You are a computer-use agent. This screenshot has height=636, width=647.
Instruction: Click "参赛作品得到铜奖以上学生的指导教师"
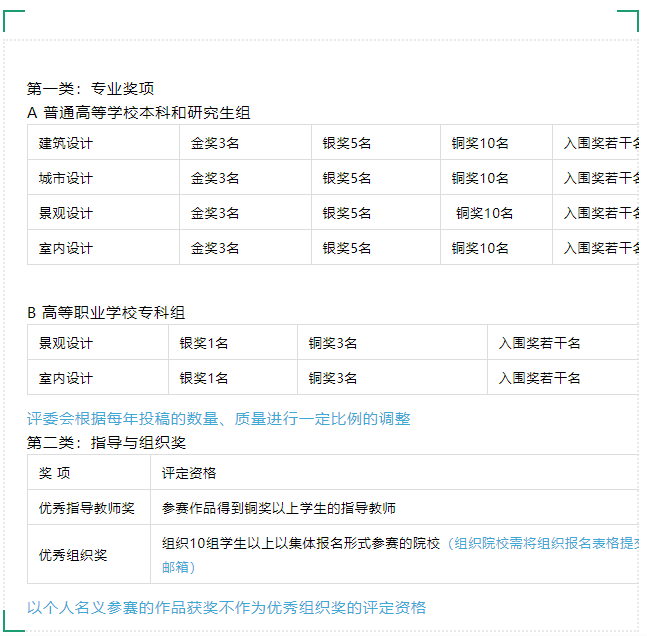(279, 508)
